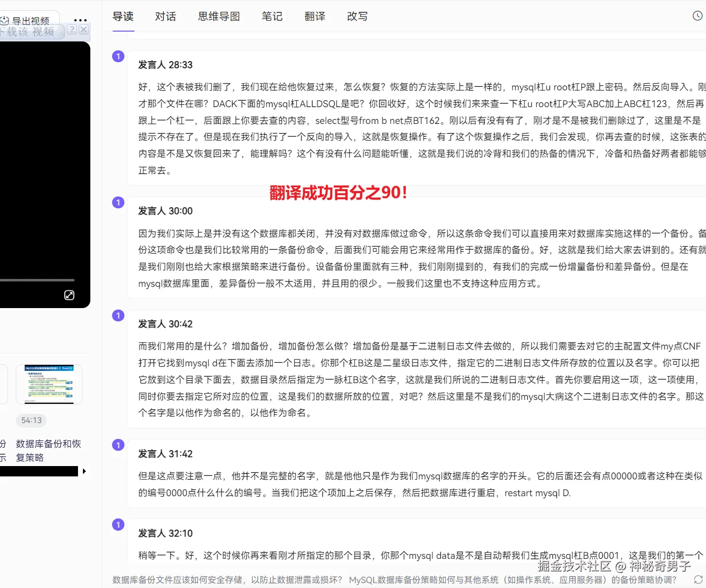
Task: Click speaker avatar at 发言人 31:42
Action: pyautogui.click(x=118, y=445)
